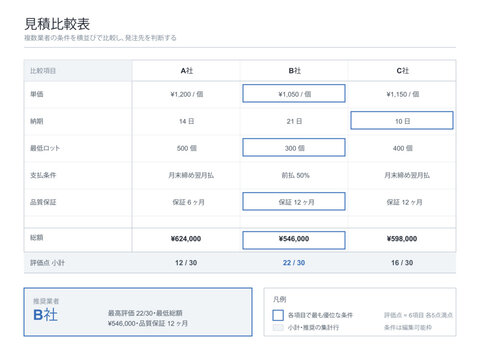The width and height of the screenshot is (480, 360).
Task: Select C社 payment terms 月末締め翌月払
Action: click(x=407, y=175)
